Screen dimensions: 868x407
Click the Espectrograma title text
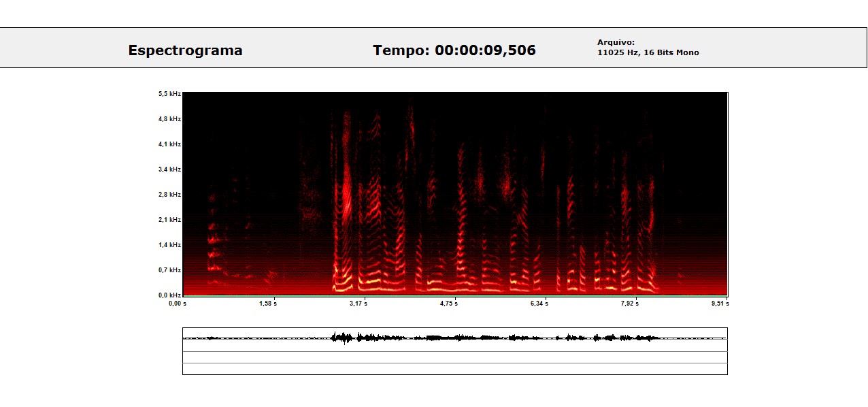click(185, 50)
